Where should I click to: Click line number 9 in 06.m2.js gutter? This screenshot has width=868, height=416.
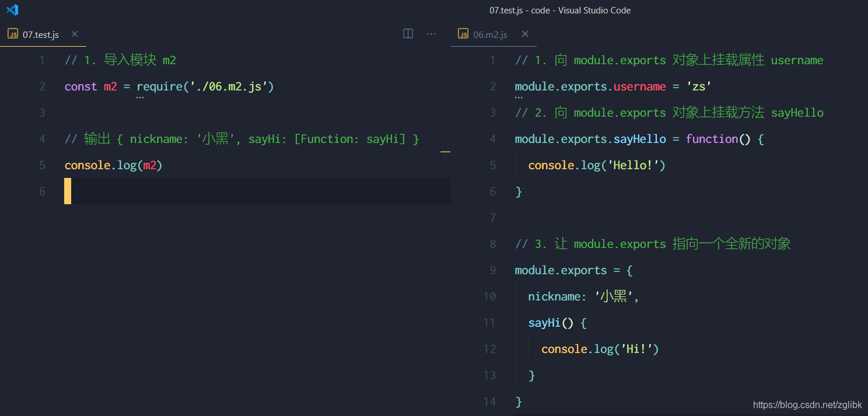pyautogui.click(x=493, y=270)
